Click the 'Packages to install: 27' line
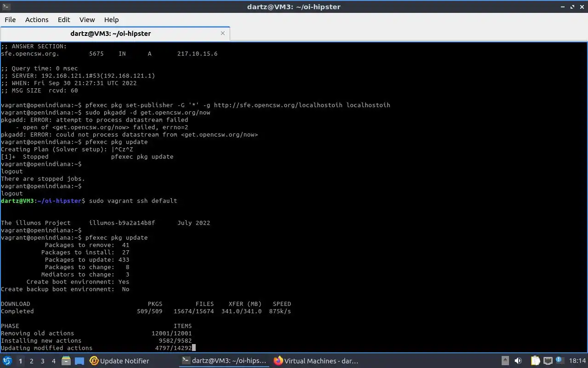 85,253
